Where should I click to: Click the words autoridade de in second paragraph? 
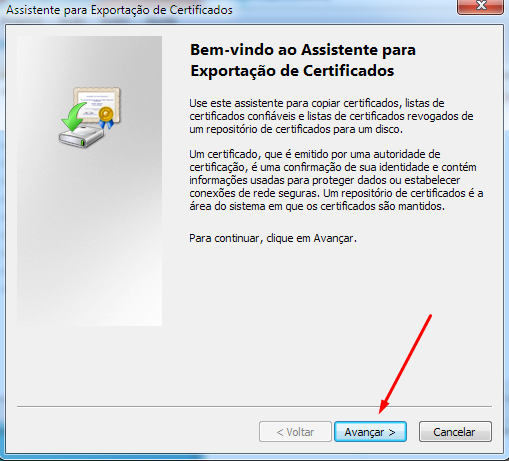tap(407, 154)
